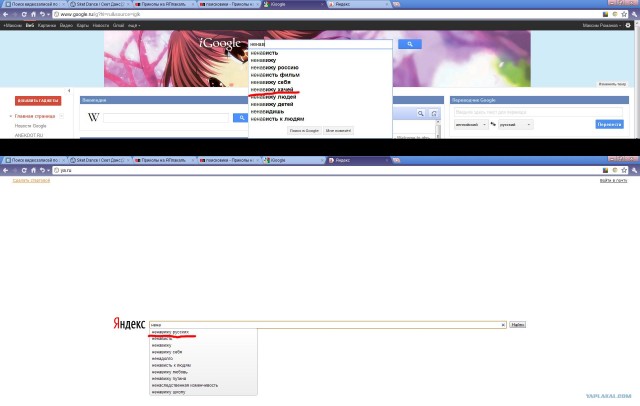Switch to 'поисковики - Приколы' tab in Yandex window
640x406 pixels.
click(x=228, y=160)
